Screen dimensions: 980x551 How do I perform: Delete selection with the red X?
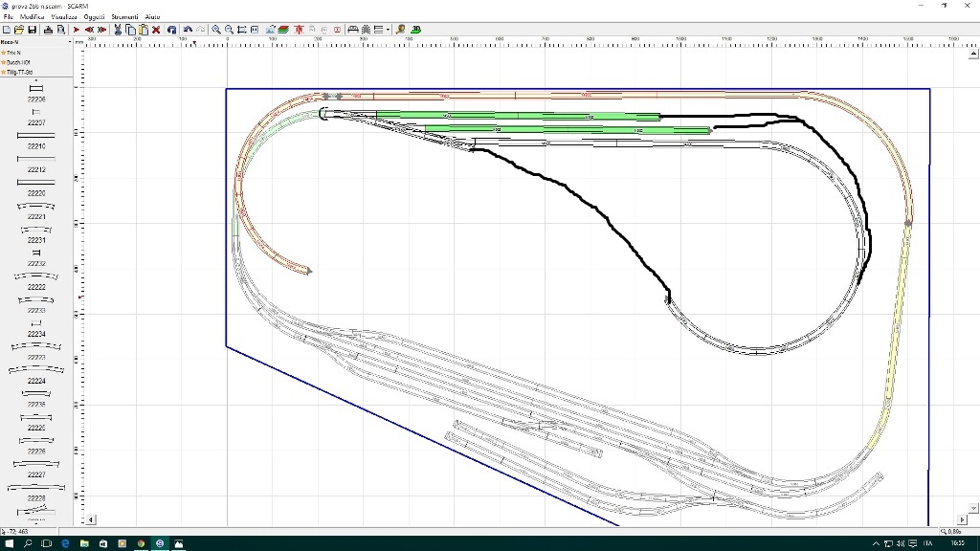156,30
